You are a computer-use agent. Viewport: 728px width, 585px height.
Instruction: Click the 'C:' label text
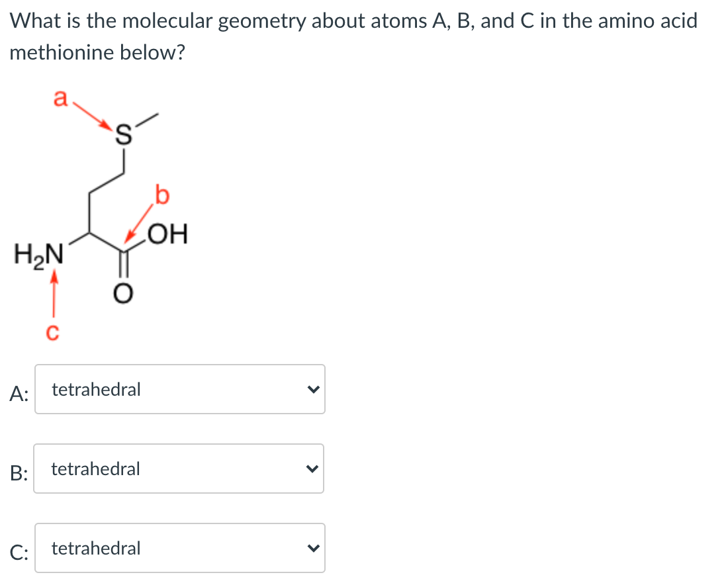point(19,553)
